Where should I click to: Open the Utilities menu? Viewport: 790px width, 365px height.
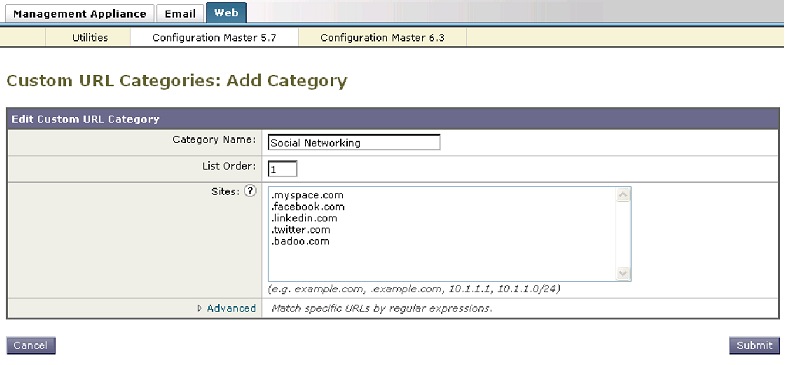pos(90,37)
